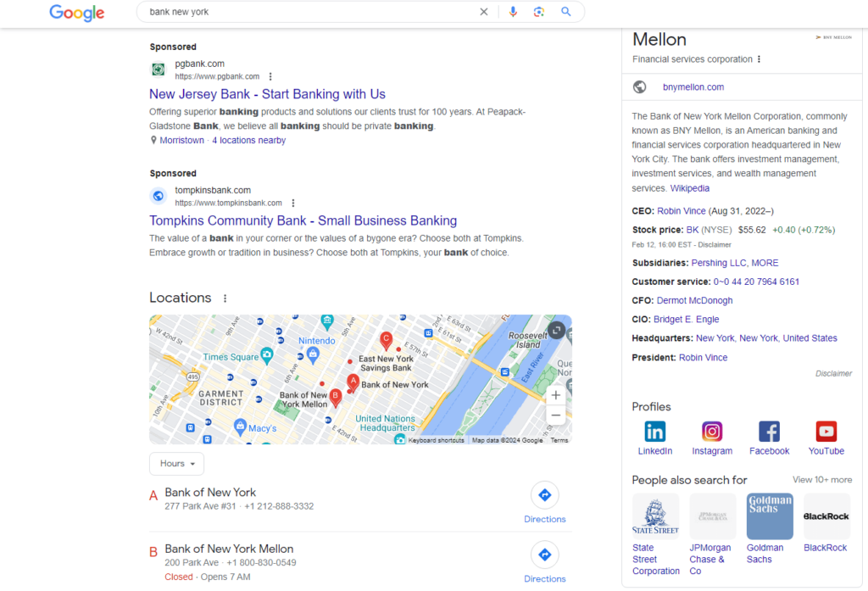Viewport: 868px width, 591px height.
Task: Get Directions for Bank of New York Mellon
Action: (545, 555)
